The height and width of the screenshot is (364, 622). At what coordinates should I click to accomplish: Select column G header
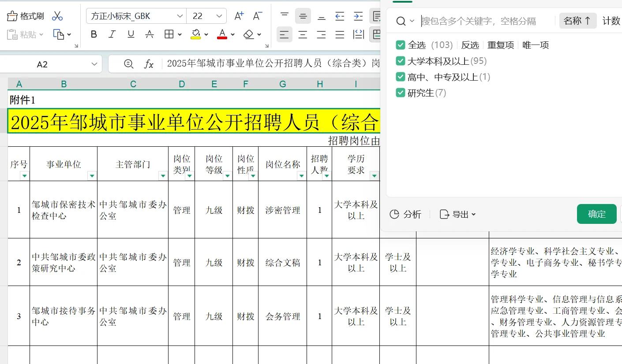point(283,84)
